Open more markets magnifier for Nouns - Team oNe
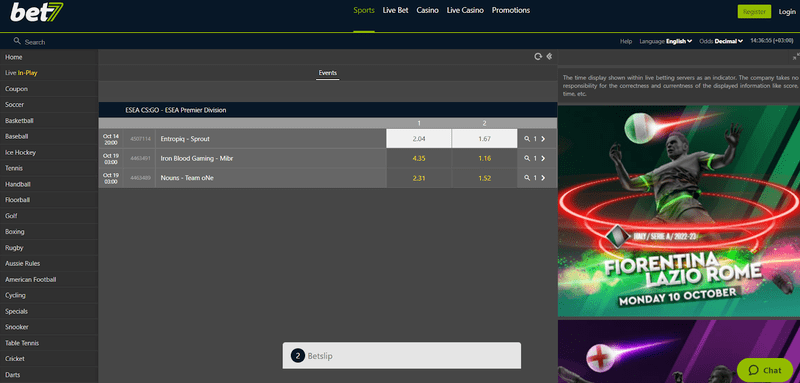The image size is (800, 383). point(527,178)
